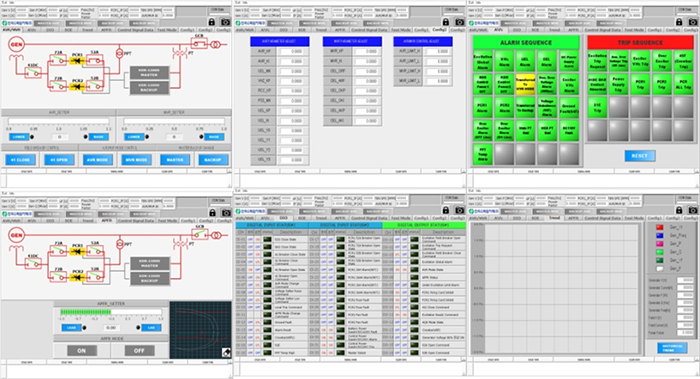Click padlock icon in the APFR_SETTER window
Screen dimensions: 700x379
(x=212, y=212)
